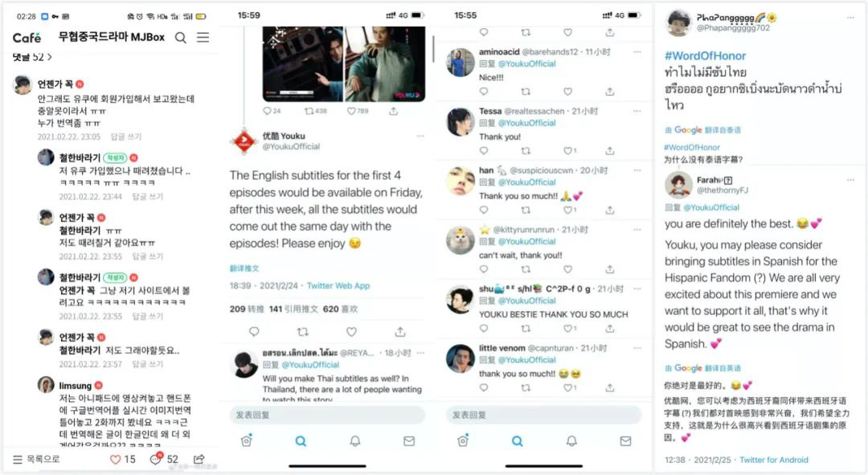Tap the 发表回复 reply field in third panel
This screenshot has height=475, width=868.
coord(543,415)
